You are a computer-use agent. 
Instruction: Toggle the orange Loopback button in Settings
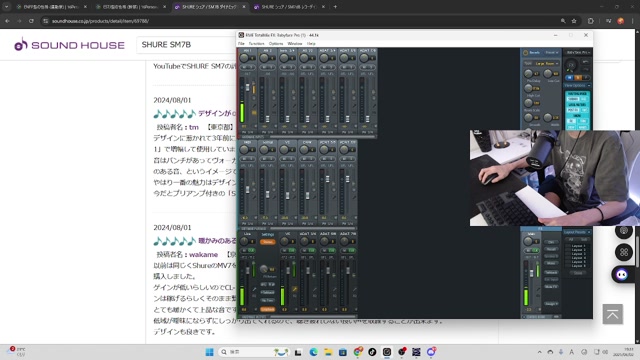coord(268,309)
